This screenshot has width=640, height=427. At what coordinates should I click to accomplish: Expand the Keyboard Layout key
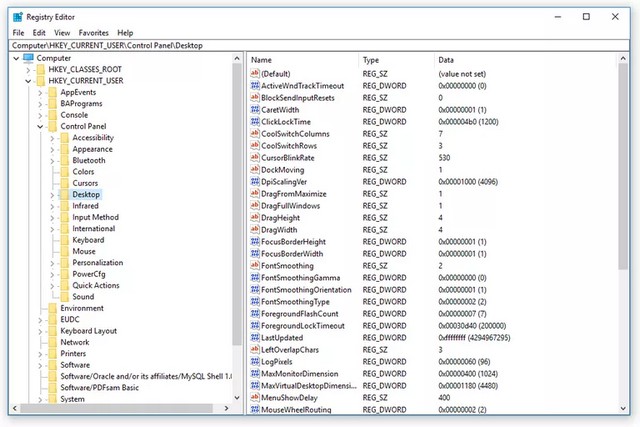(x=40, y=331)
